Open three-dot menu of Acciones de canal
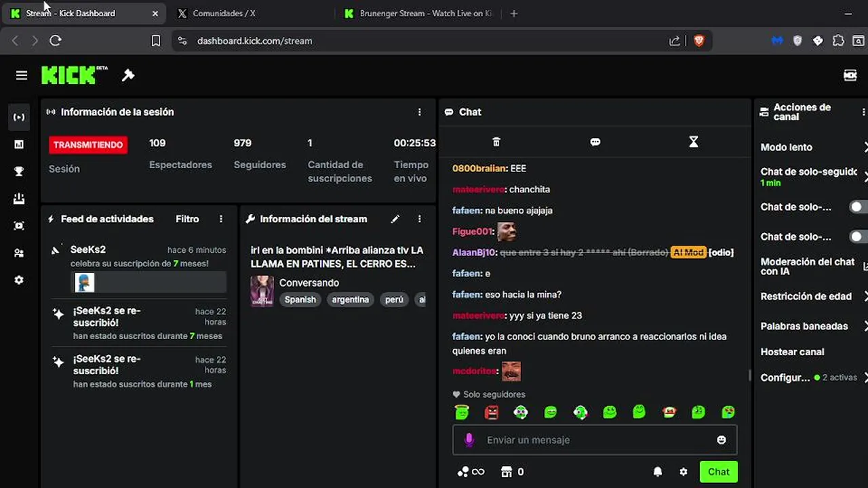Viewport: 868px width, 488px height. [x=863, y=112]
